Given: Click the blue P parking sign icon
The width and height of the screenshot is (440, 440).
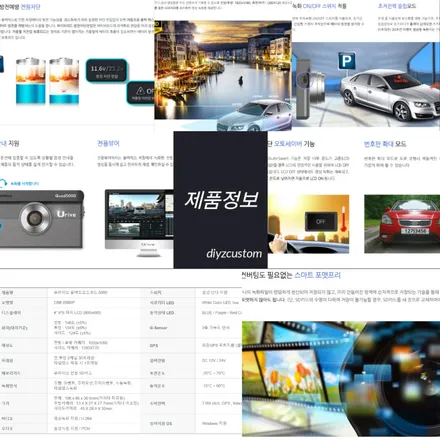Looking at the screenshot, I should pyautogui.click(x=347, y=61).
